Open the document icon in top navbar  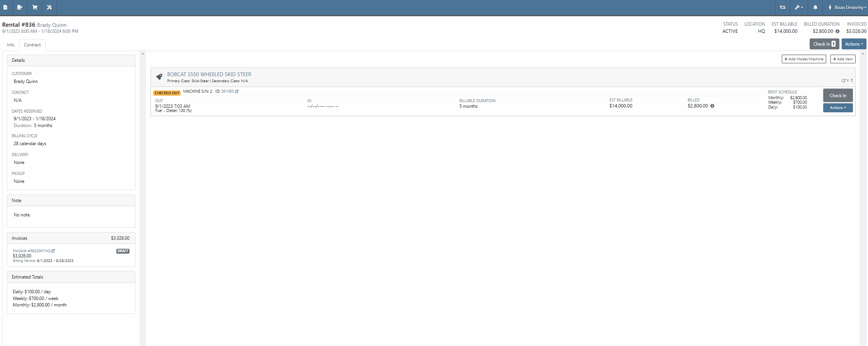[5, 7]
